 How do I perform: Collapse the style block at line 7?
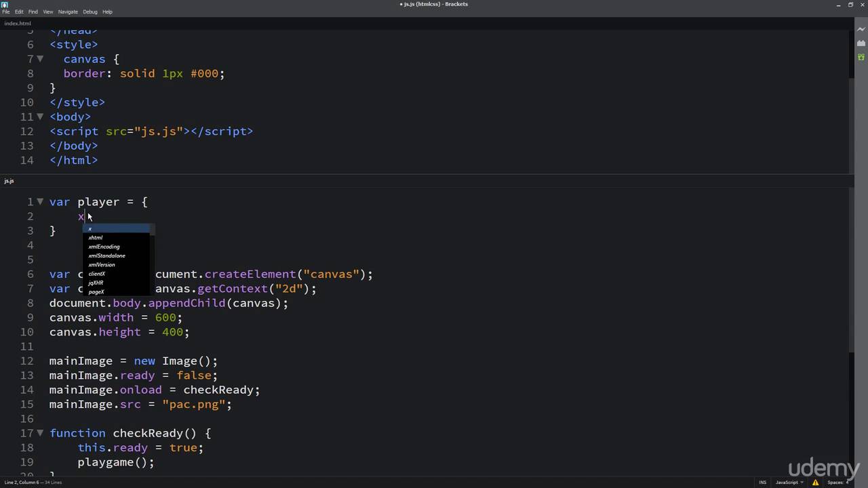click(x=40, y=59)
